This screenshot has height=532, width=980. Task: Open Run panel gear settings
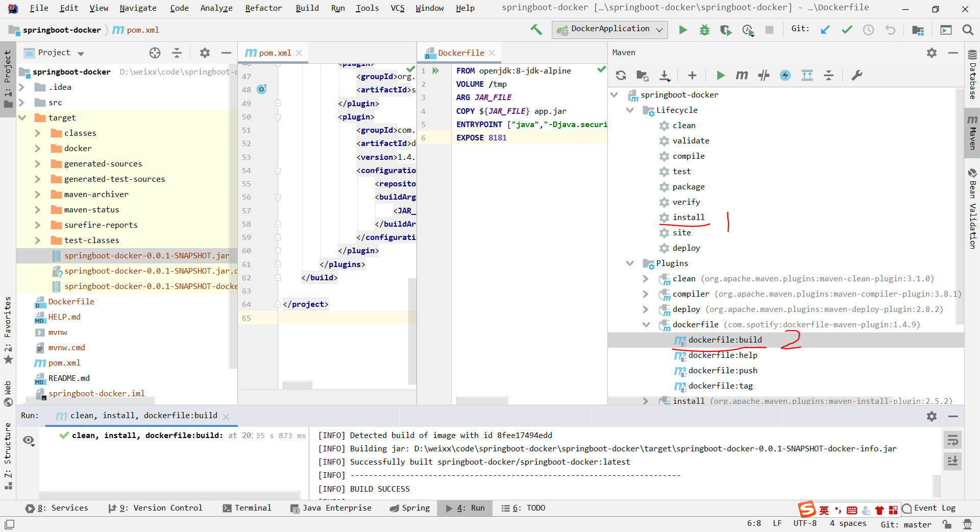pyautogui.click(x=932, y=416)
